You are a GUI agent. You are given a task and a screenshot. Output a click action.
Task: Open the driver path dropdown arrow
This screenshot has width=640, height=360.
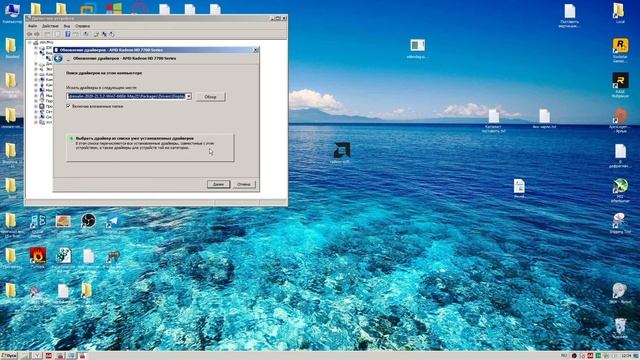coord(189,97)
